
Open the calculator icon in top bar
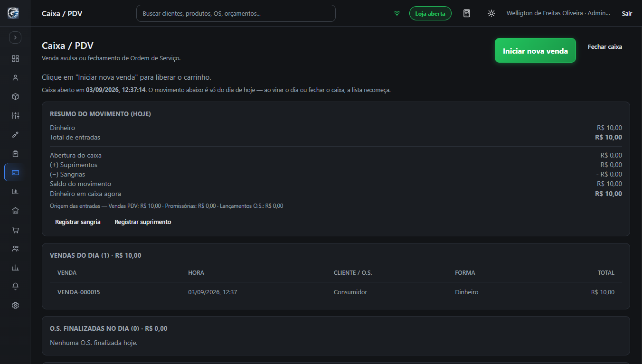[467, 13]
